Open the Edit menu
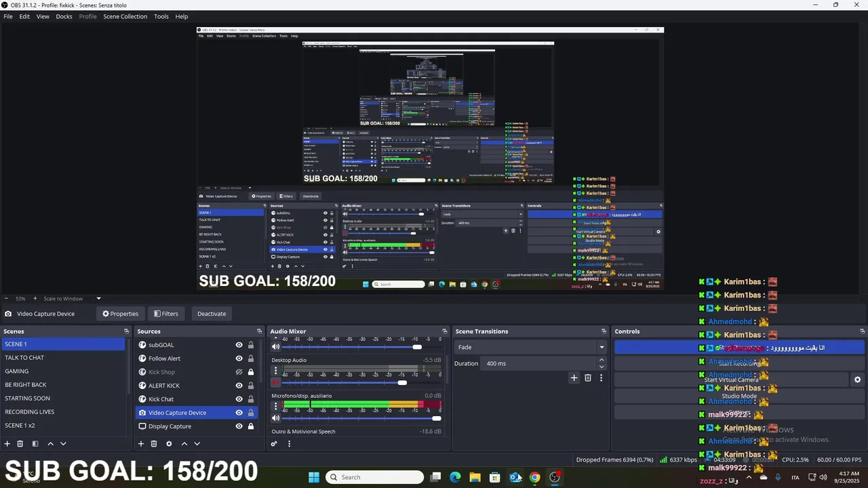868x488 pixels. pos(24,16)
